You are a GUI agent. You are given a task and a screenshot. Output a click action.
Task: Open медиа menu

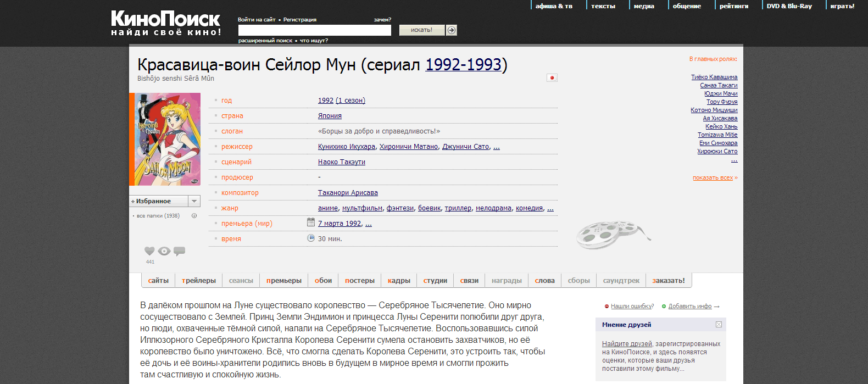point(644,6)
